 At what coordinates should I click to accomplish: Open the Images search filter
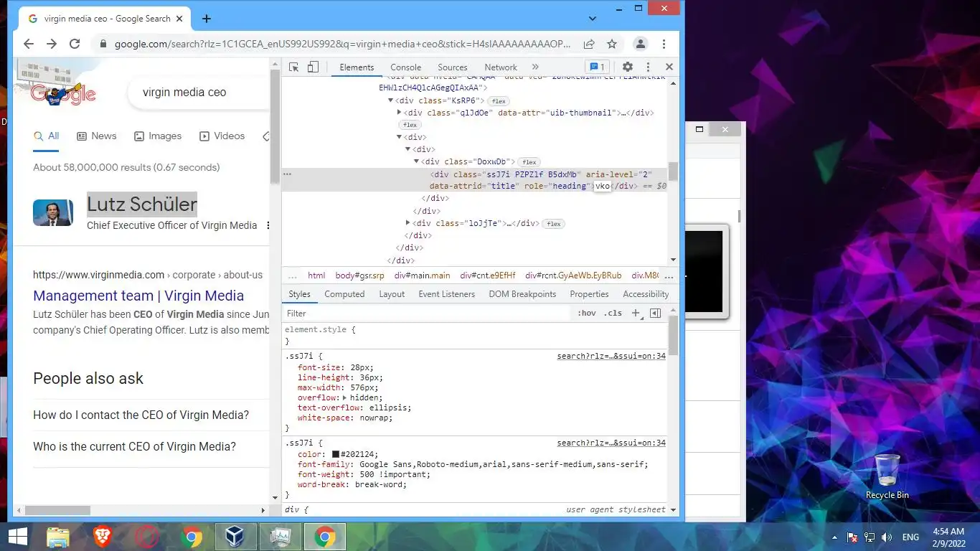[x=157, y=136]
